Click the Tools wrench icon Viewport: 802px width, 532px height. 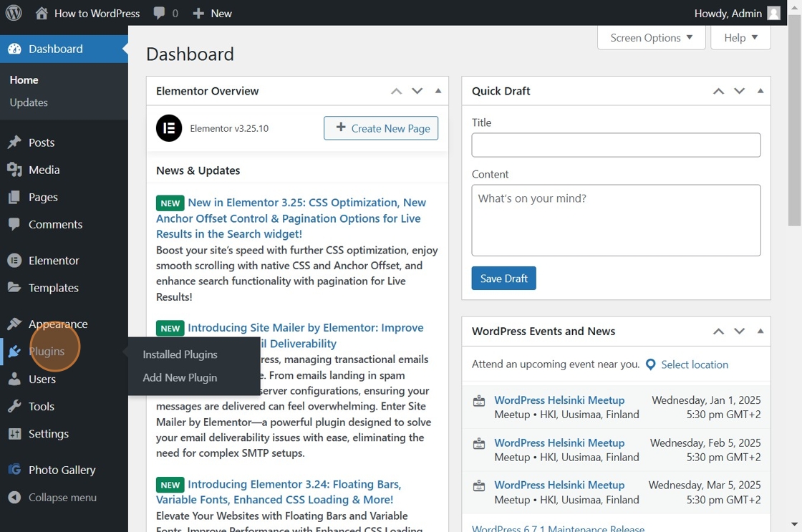14,406
